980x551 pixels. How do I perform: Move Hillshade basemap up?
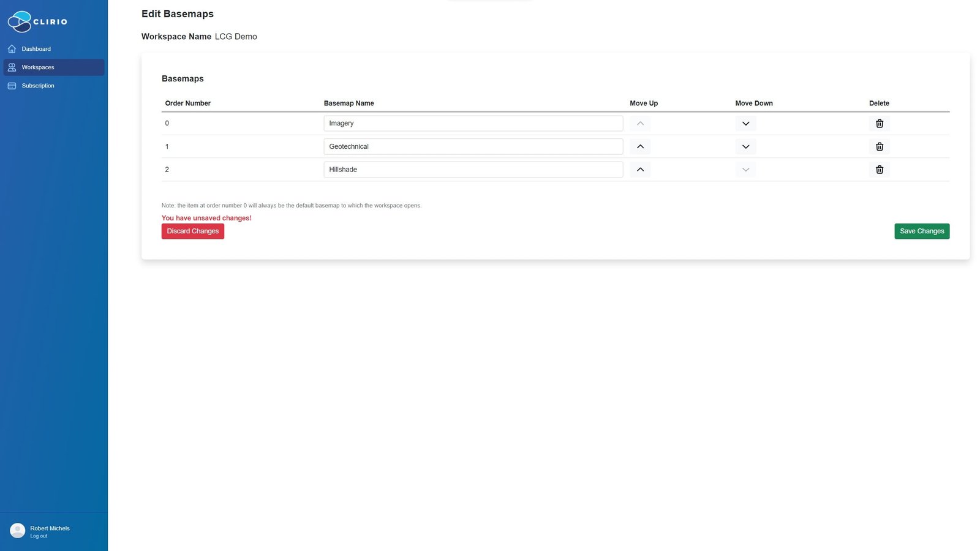click(x=640, y=170)
